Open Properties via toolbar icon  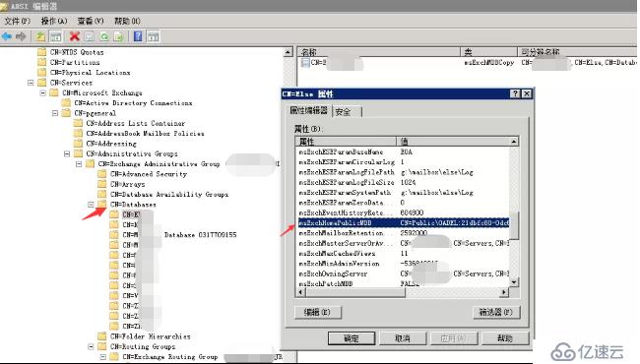(89, 36)
